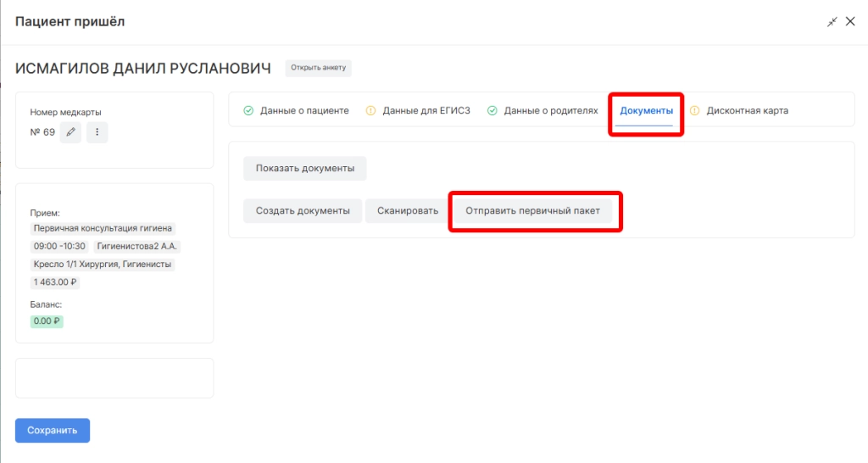Click the Показать документы button
This screenshot has height=463, width=868.
pyautogui.click(x=305, y=168)
